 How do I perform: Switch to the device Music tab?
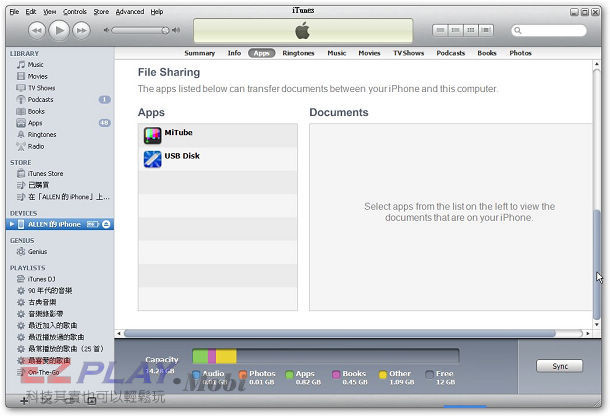pyautogui.click(x=337, y=53)
